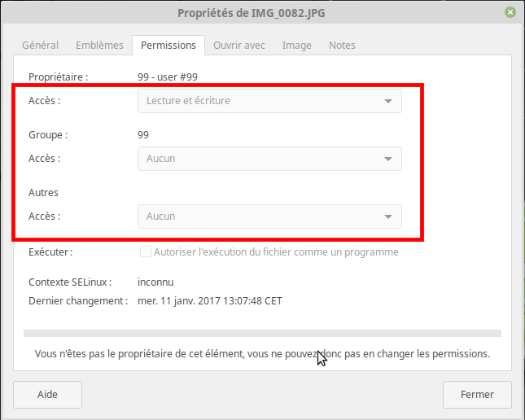Open the Autres access dropdown
The width and height of the screenshot is (525, 420).
pyautogui.click(x=269, y=217)
